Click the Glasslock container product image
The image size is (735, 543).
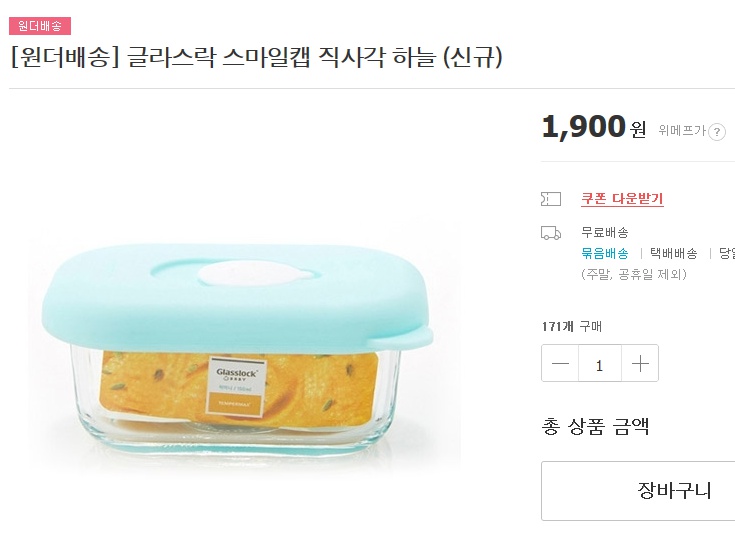click(x=240, y=350)
